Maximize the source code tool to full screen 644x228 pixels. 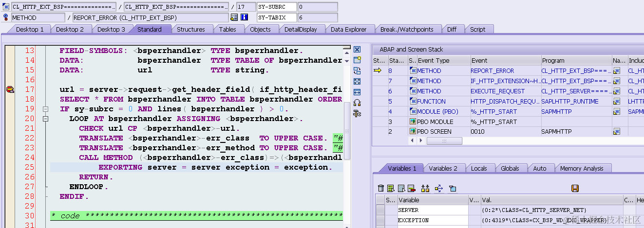357,82
